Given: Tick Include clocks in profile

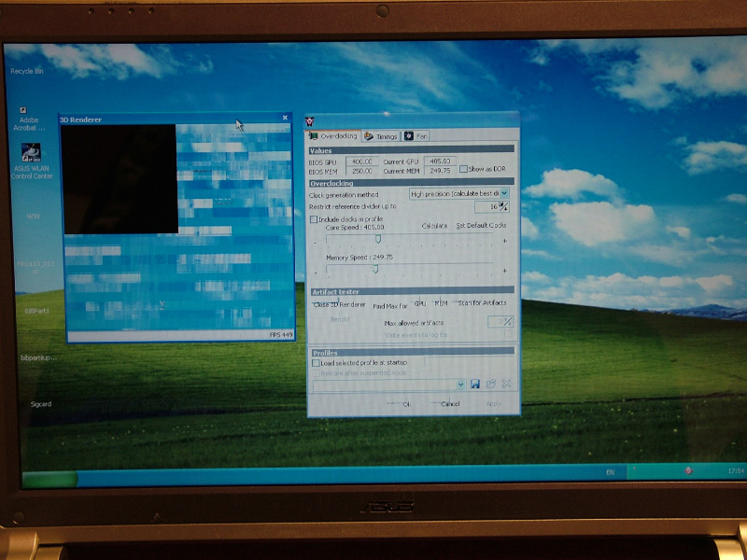Looking at the screenshot, I should [314, 219].
